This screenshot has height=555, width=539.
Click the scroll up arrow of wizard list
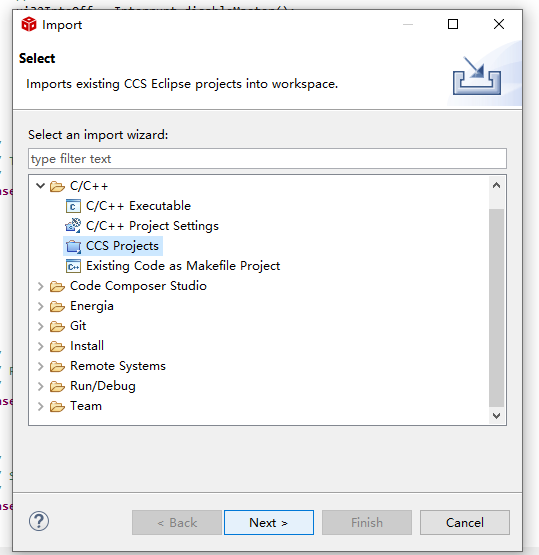tap(497, 185)
